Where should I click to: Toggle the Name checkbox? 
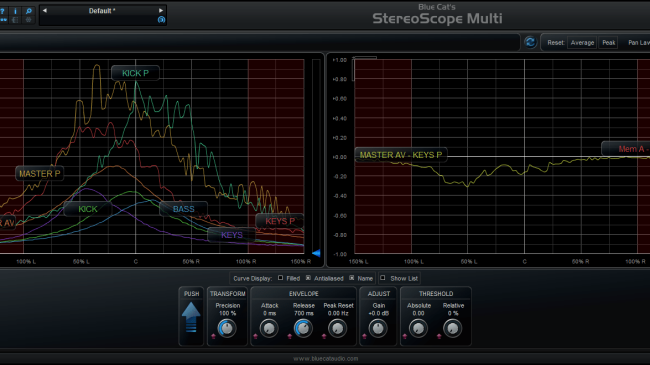tap(352, 278)
